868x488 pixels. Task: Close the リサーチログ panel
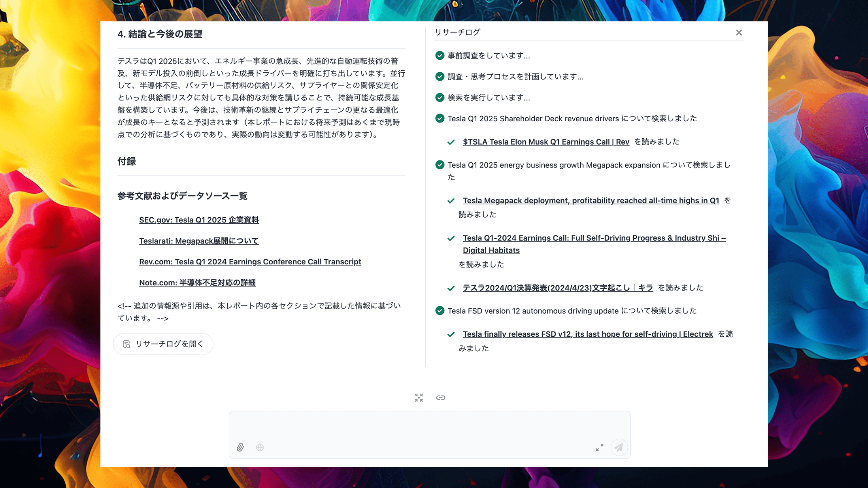pos(739,33)
